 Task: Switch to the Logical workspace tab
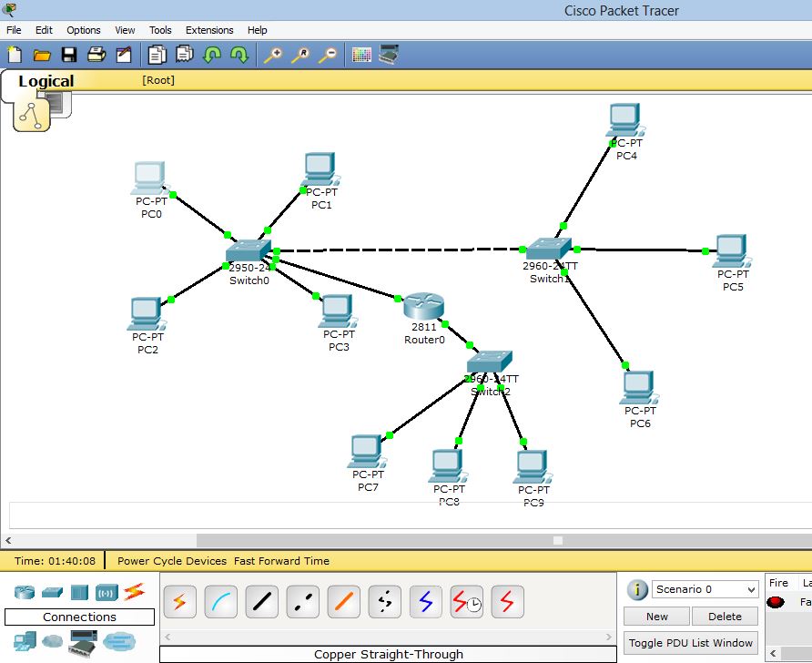46,81
